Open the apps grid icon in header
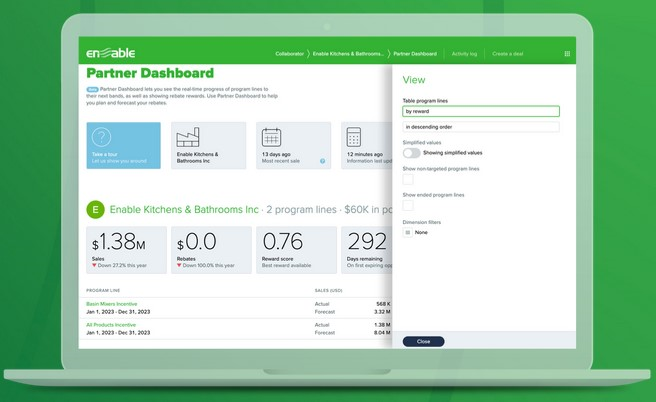The width and height of the screenshot is (656, 402). [567, 54]
